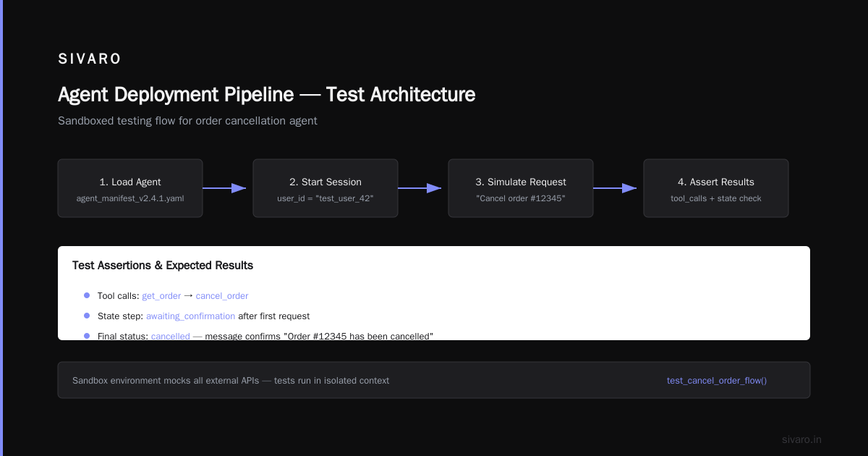Open test_cancel_order_flow() function link
Viewport: 868px width, 456px height.
click(717, 381)
